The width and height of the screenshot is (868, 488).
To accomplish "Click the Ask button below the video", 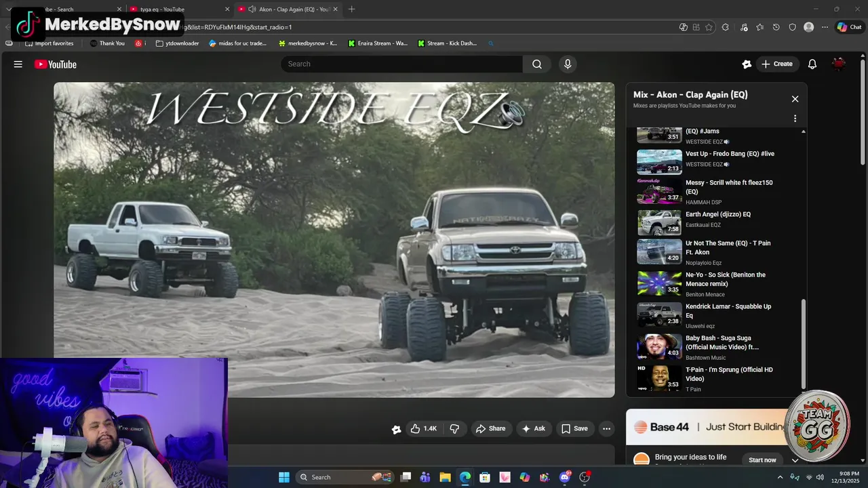I will tap(533, 428).
